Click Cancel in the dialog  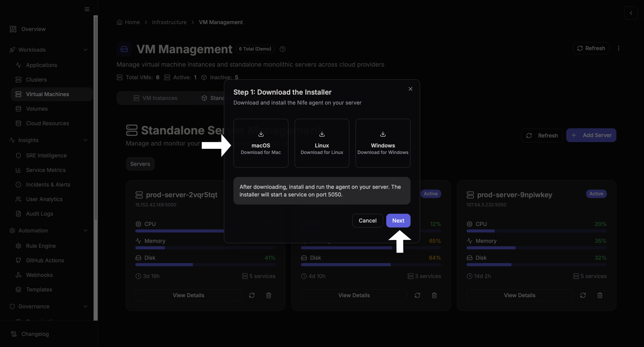pyautogui.click(x=367, y=221)
